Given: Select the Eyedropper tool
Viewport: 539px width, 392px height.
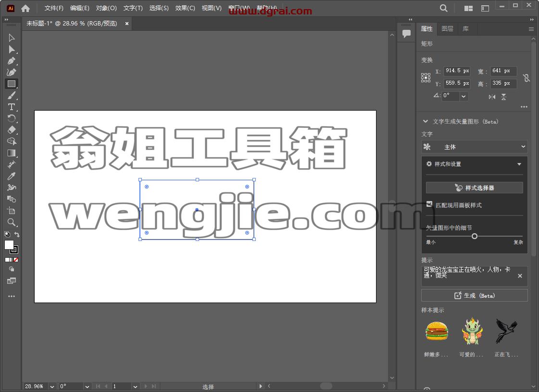Looking at the screenshot, I should 12,176.
